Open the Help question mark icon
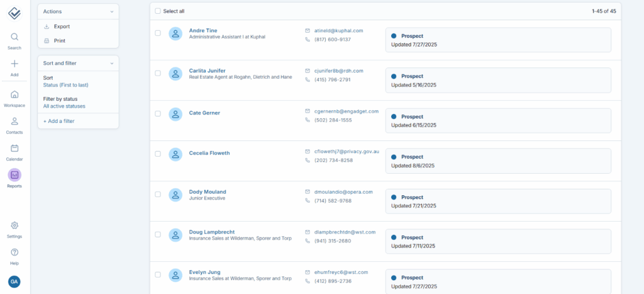Viewport: 644px width, 294px height. 14,252
